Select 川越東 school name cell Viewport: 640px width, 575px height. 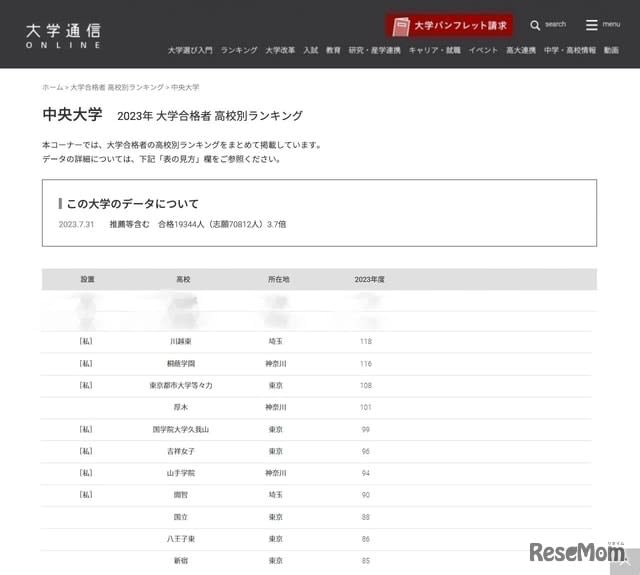[x=181, y=341]
